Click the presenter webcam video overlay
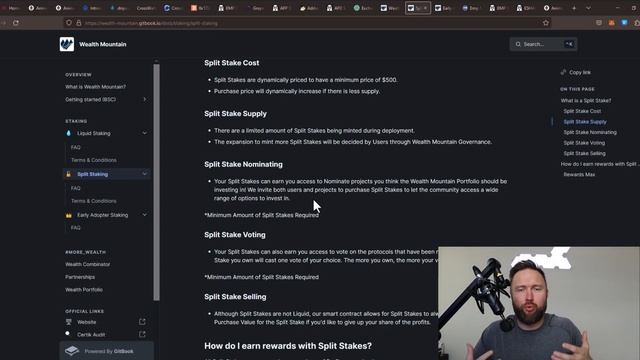The width and height of the screenshot is (640, 360). pos(539,303)
